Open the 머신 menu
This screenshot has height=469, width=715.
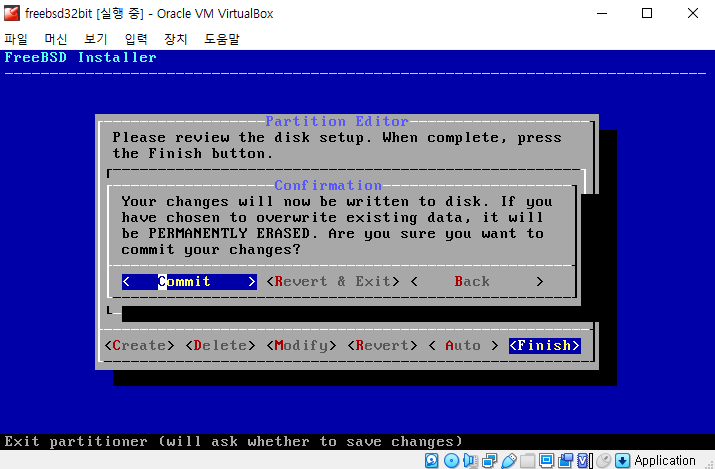coord(56,39)
